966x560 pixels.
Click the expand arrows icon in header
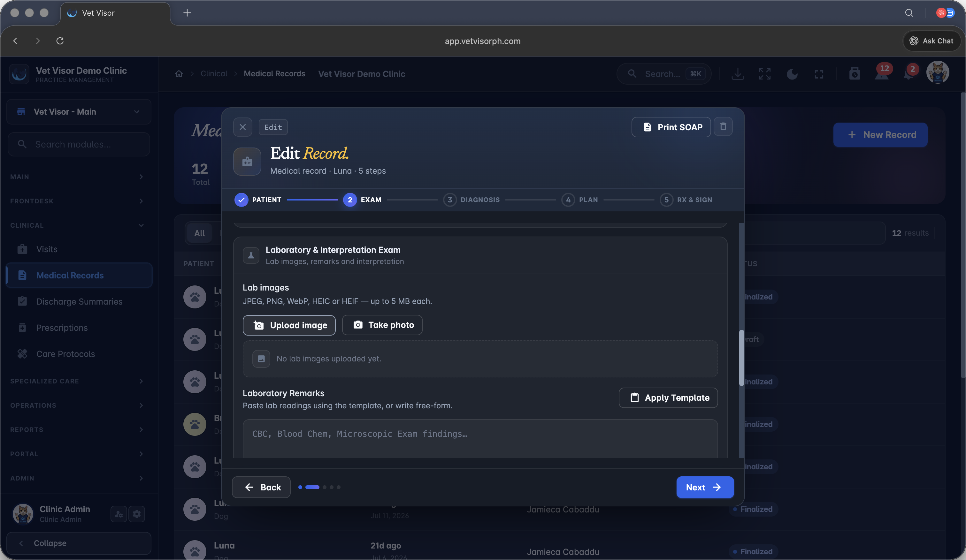pyautogui.click(x=764, y=73)
